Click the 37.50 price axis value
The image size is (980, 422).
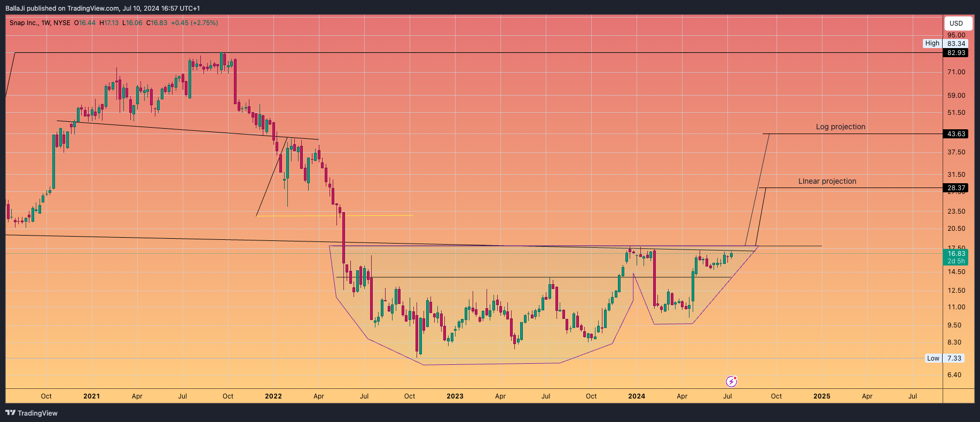point(956,152)
